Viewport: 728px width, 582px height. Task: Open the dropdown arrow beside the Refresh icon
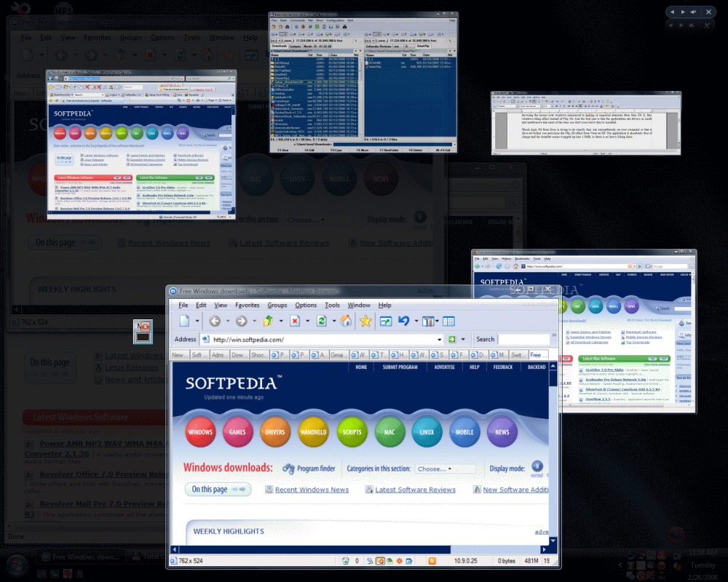[334, 321]
